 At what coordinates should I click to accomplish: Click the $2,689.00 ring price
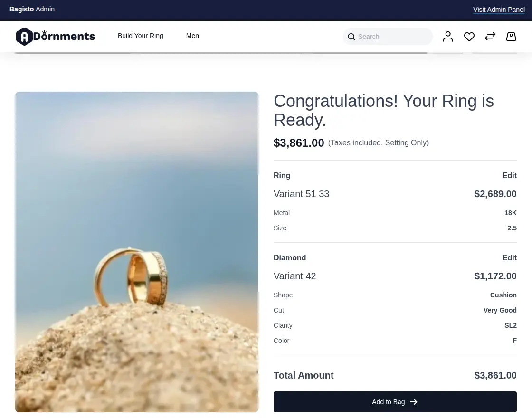495,194
